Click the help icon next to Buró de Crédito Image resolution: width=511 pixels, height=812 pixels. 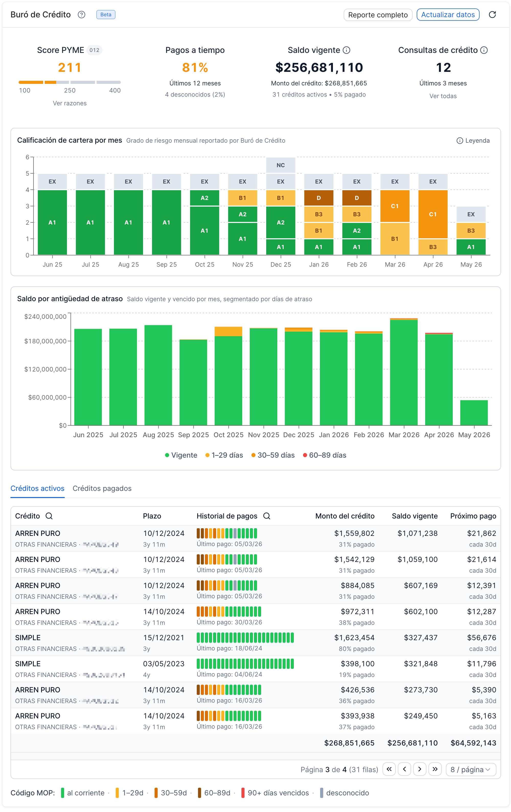81,15
